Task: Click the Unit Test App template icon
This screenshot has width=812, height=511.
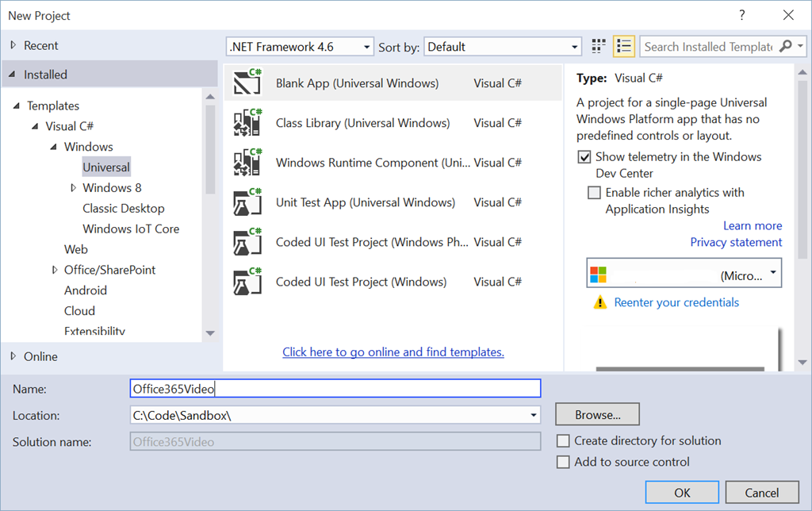Action: tap(247, 202)
